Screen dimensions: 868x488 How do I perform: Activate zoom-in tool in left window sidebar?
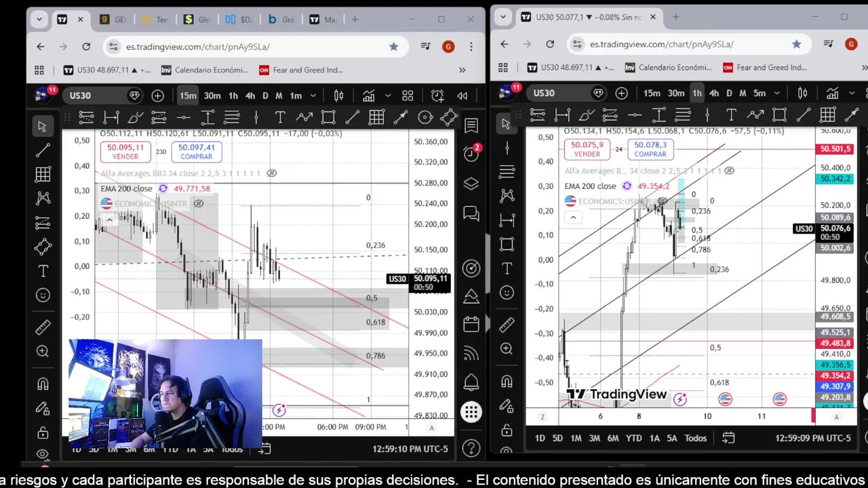pyautogui.click(x=42, y=351)
